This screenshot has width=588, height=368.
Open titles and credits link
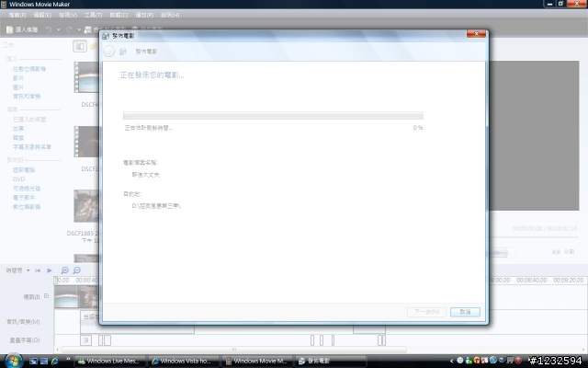tap(32, 147)
